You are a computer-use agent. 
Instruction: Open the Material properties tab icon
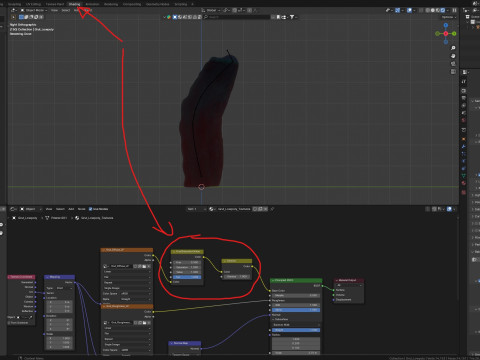point(464,183)
